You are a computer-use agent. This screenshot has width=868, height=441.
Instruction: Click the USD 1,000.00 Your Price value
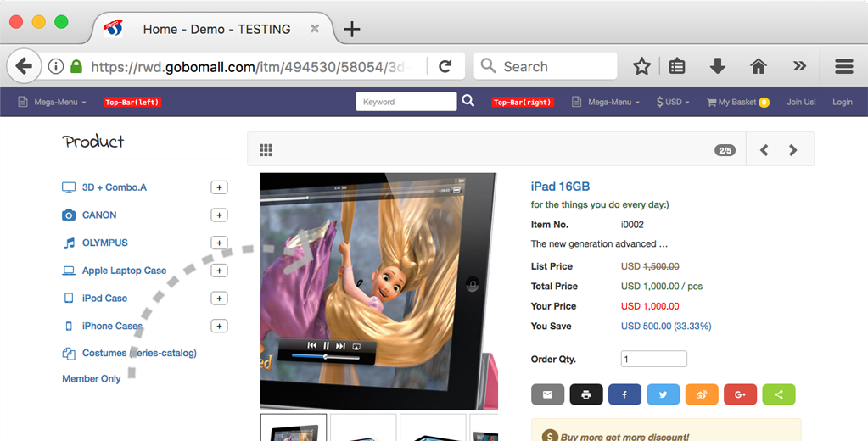(x=650, y=306)
